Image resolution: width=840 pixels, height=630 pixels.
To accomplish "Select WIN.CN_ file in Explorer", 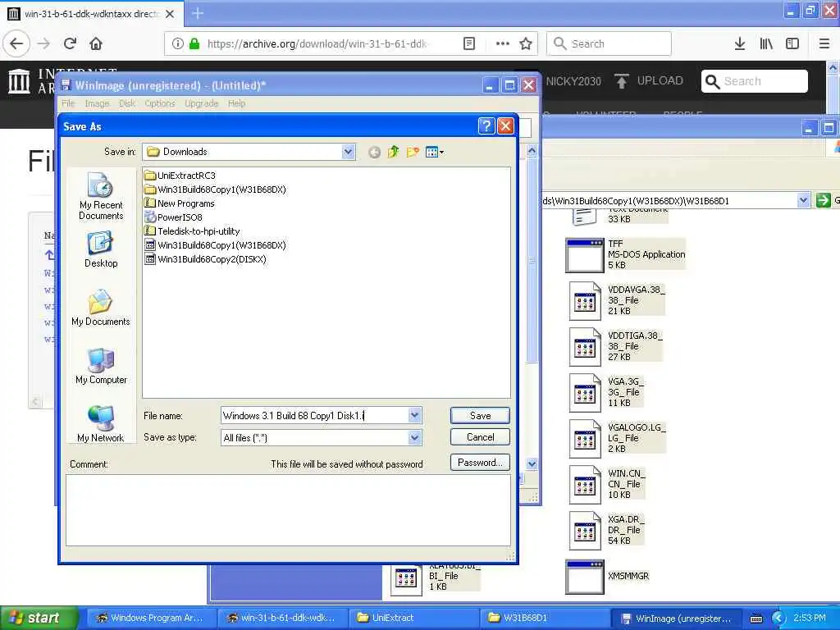I will 606,484.
